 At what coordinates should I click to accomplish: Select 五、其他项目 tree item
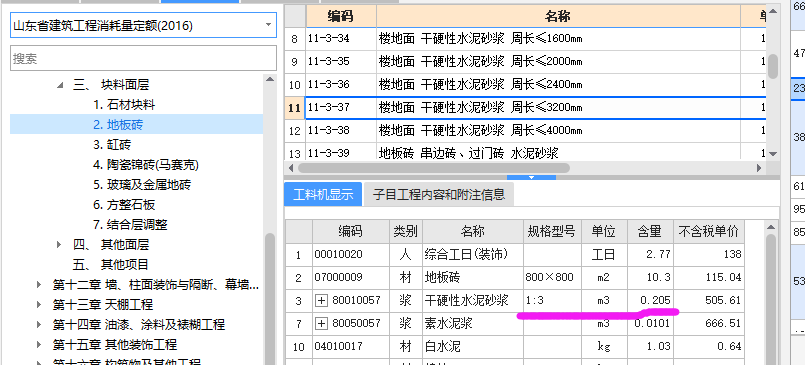(110, 264)
